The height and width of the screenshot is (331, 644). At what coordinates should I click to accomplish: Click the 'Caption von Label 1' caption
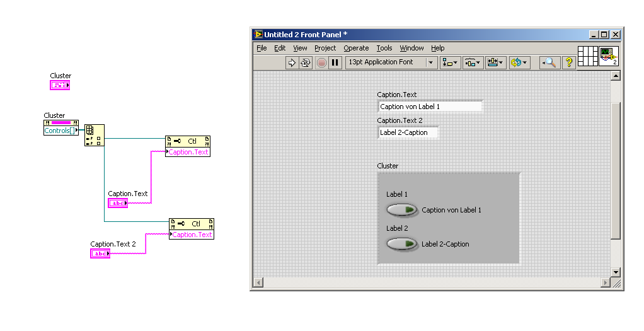[x=451, y=210]
